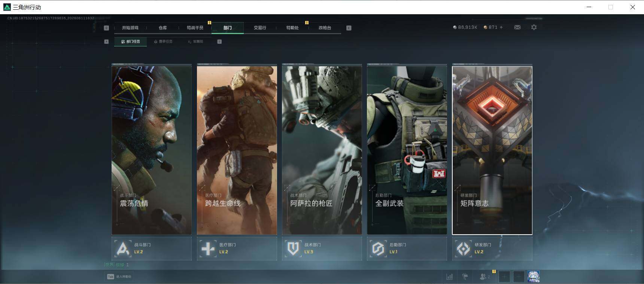Click the expand corner icon on 全副武装 card
Viewport: 644px width, 284px height.
click(372, 188)
